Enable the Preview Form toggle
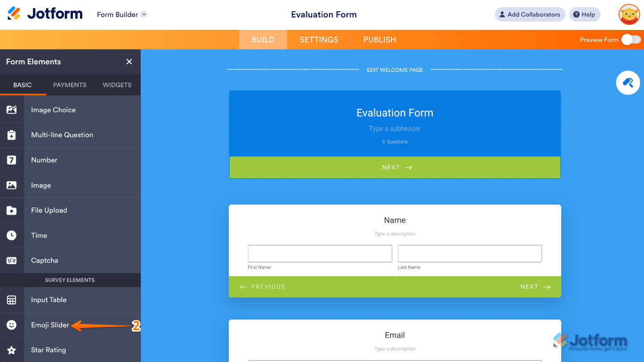The width and height of the screenshot is (644, 362). click(631, 39)
